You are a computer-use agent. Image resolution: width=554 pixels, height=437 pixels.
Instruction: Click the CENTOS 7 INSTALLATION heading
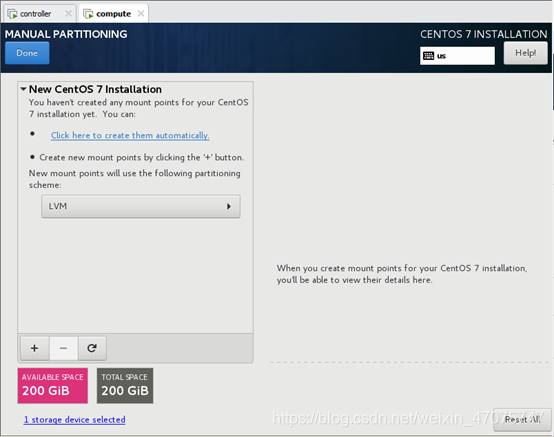(x=484, y=34)
